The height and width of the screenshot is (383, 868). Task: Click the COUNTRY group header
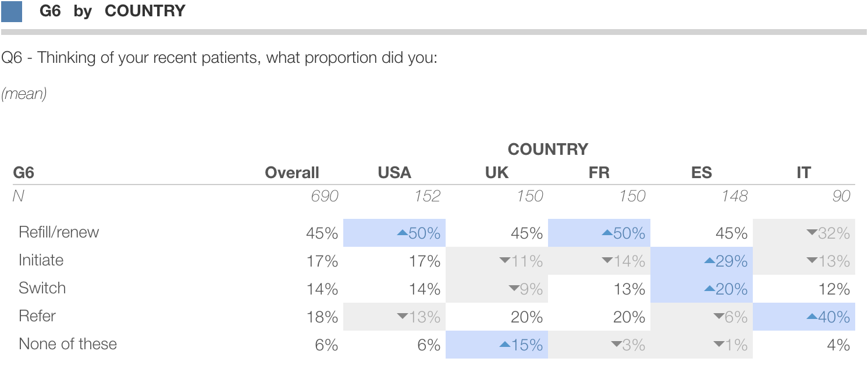pyautogui.click(x=548, y=150)
